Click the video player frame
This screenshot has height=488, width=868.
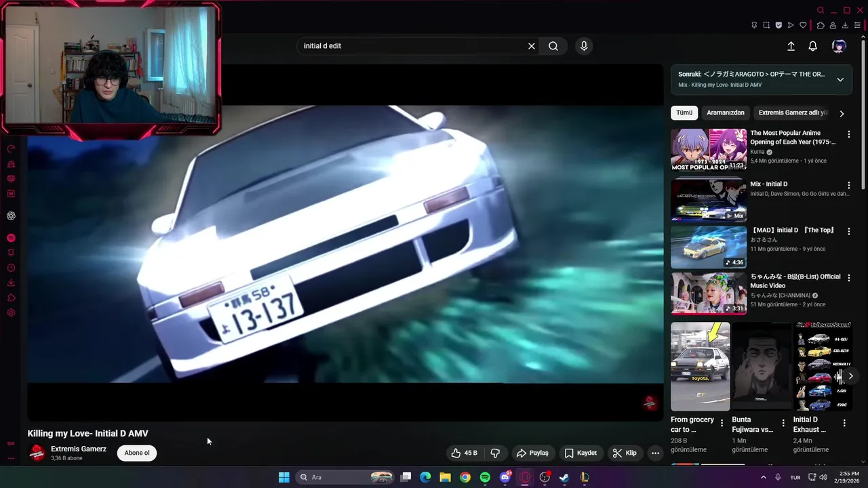(x=345, y=243)
